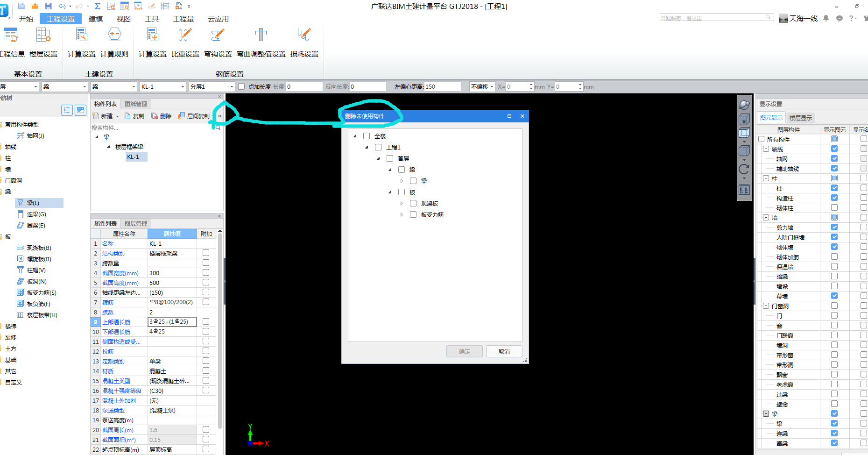Click the 层间复制 button
Screen dimensions: 868x455
tap(194, 116)
